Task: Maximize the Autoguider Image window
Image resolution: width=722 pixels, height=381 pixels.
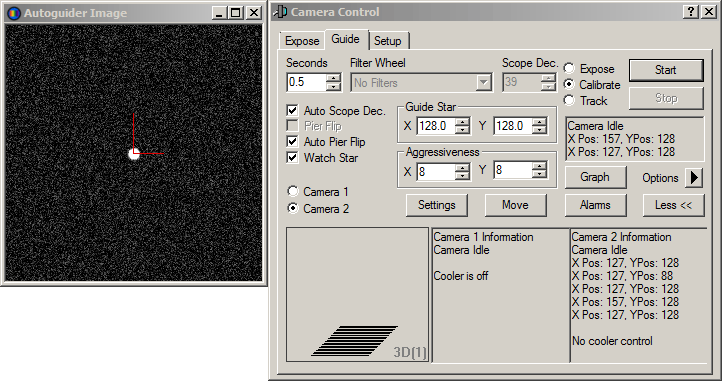Action: click(236, 13)
